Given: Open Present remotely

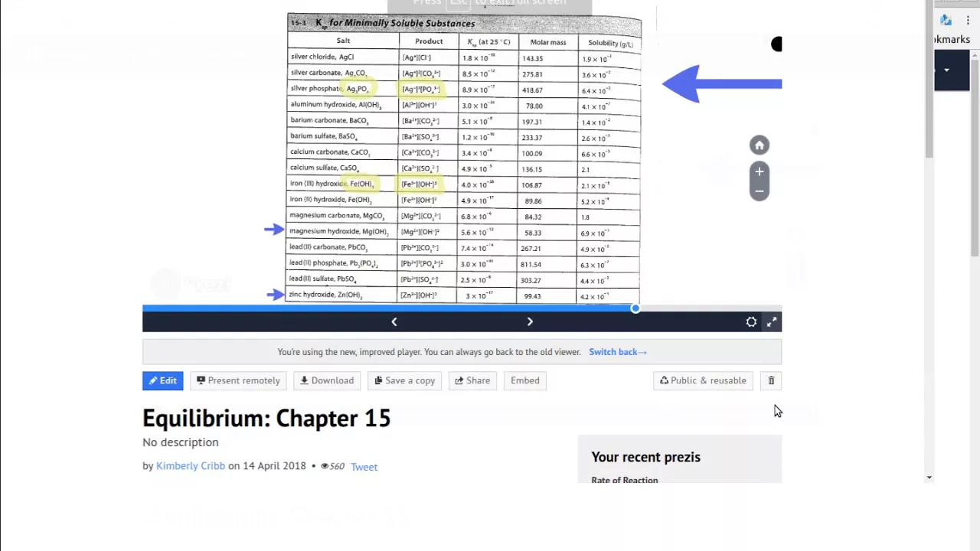Looking at the screenshot, I should point(238,380).
